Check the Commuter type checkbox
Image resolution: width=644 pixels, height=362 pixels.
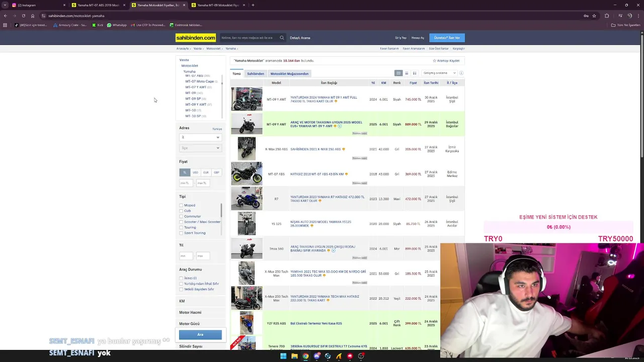[x=181, y=216]
